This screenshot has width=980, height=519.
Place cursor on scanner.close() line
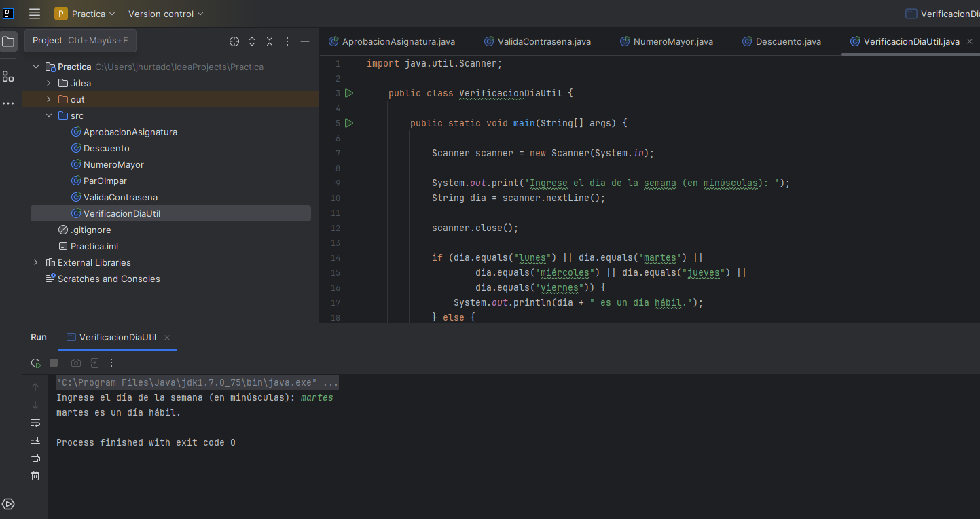click(x=475, y=228)
